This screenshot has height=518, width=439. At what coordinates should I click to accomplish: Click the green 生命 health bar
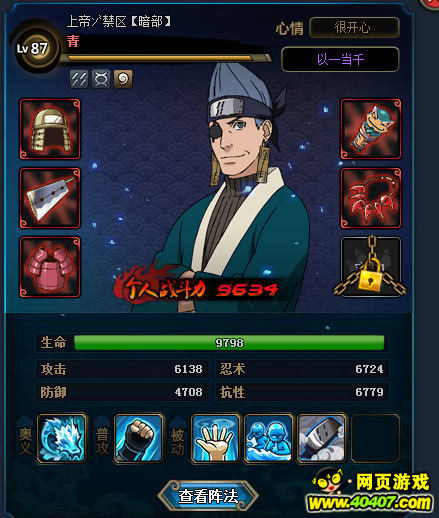pyautogui.click(x=229, y=343)
